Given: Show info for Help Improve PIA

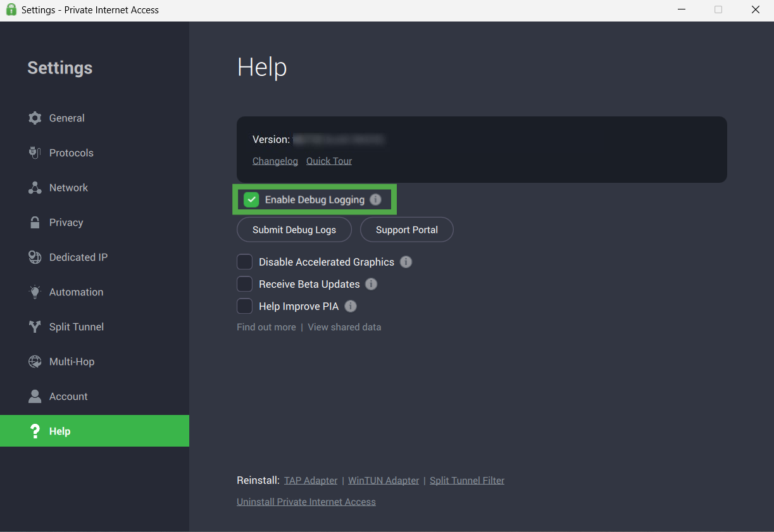Looking at the screenshot, I should coord(351,306).
